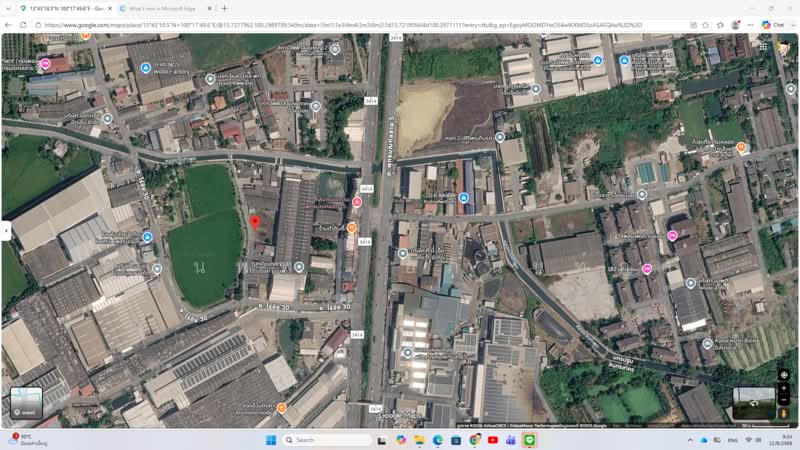Switch to the Google Maps coordinates tab

(x=65, y=9)
